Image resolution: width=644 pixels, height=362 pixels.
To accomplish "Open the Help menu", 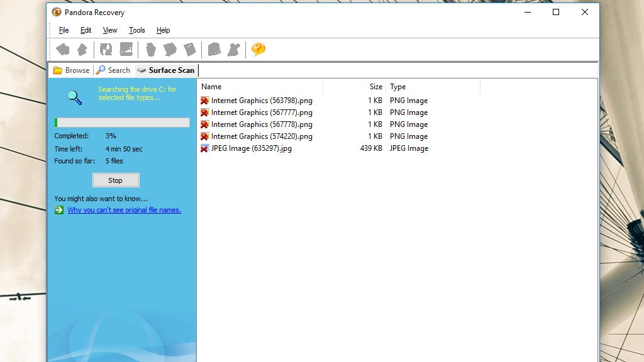I will point(163,30).
